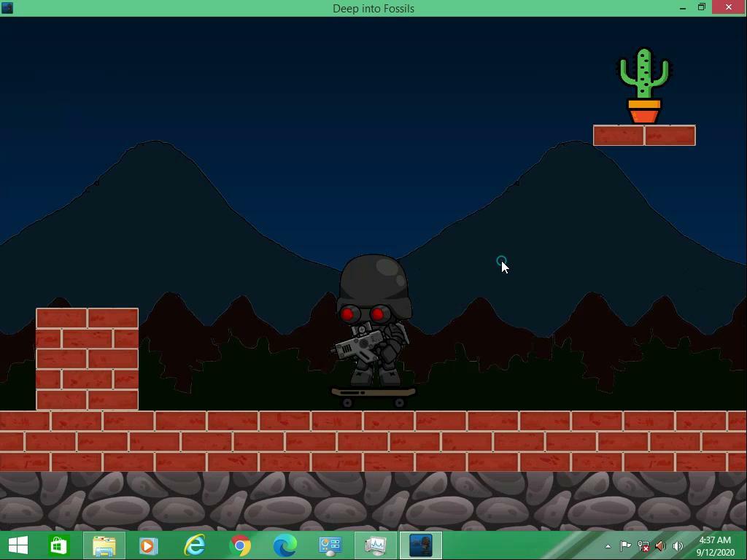Expand the hidden system tray icons arrow
The height and width of the screenshot is (560, 747).
point(608,546)
